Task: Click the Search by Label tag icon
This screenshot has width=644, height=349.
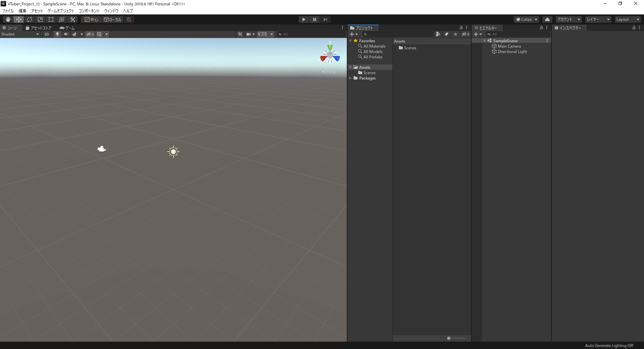Action: pyautogui.click(x=447, y=34)
